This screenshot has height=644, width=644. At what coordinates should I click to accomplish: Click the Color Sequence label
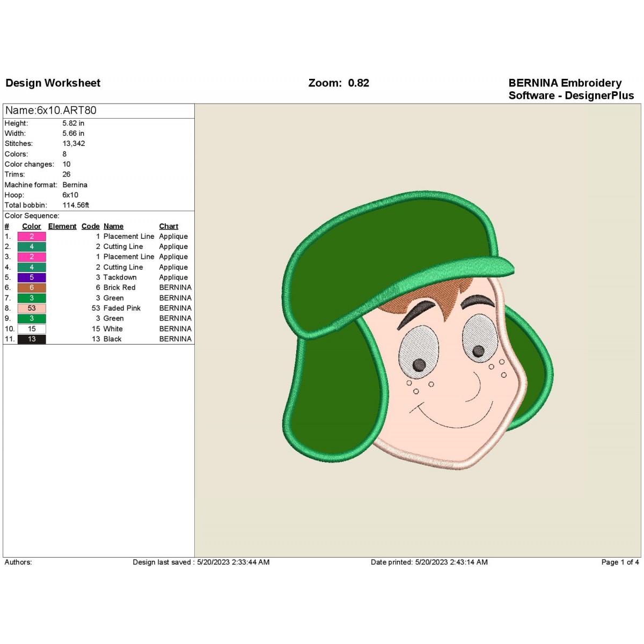click(32, 216)
